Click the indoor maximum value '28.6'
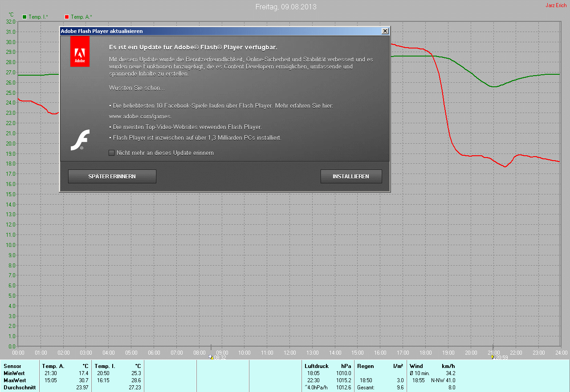Viewport: 570px width, 392px height. 136,380
